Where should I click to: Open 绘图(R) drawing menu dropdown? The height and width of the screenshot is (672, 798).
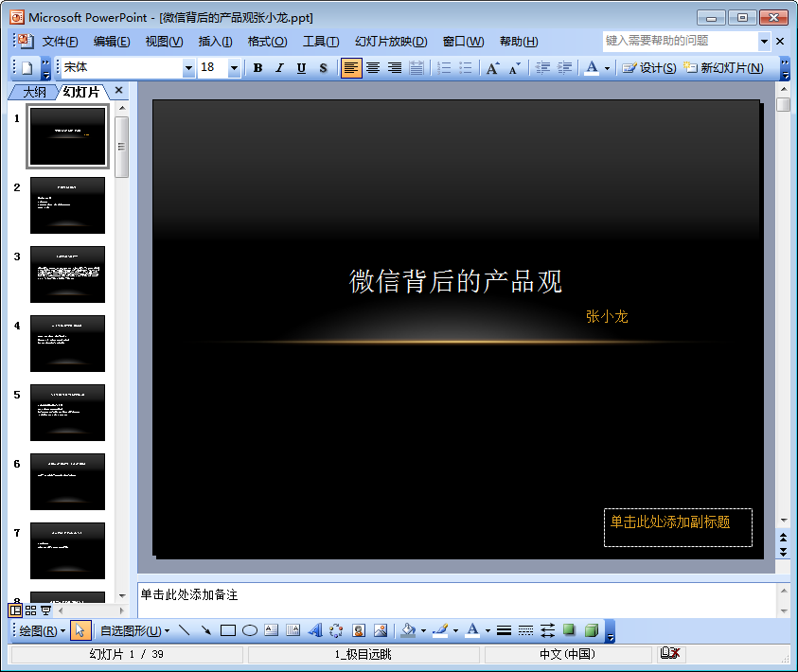(x=42, y=631)
